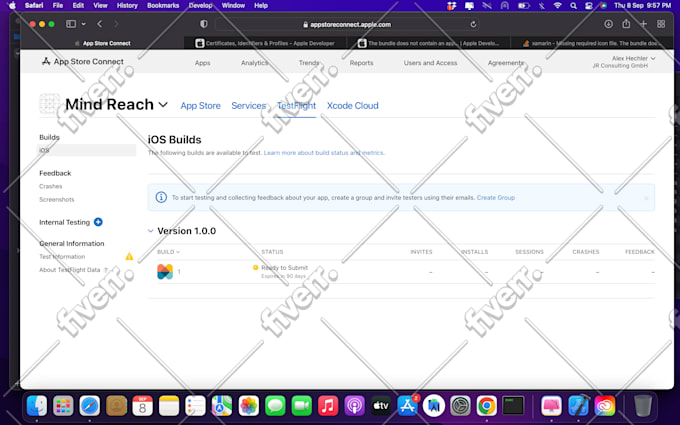The image size is (680, 425).
Task: Click the appstoreconnect.apple.com address field
Action: pyautogui.click(x=347, y=24)
